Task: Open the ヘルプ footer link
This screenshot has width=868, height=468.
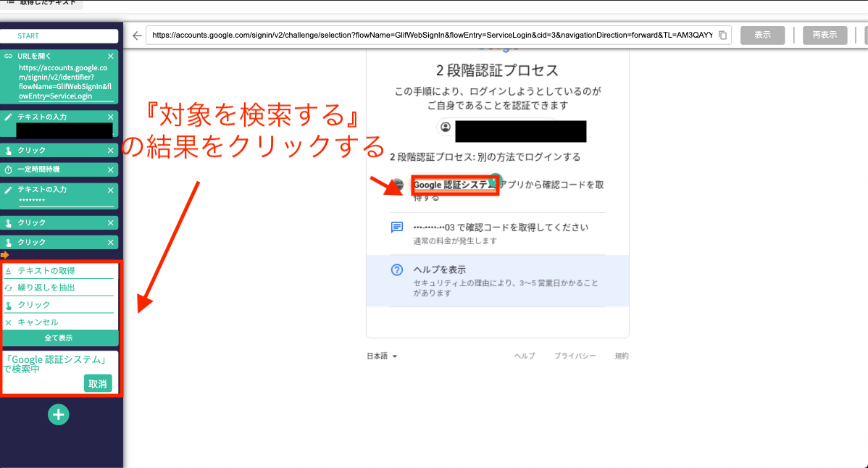Action: point(525,356)
